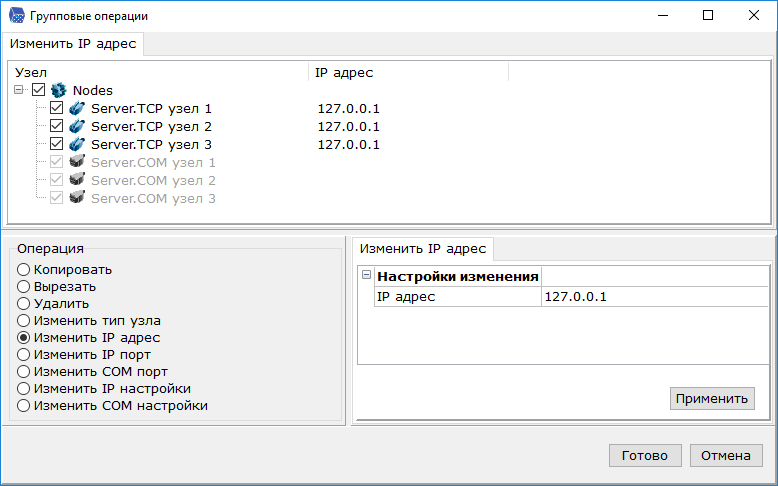778x486 pixels.
Task: Click the Nodes root gear icon
Action: coord(58,91)
